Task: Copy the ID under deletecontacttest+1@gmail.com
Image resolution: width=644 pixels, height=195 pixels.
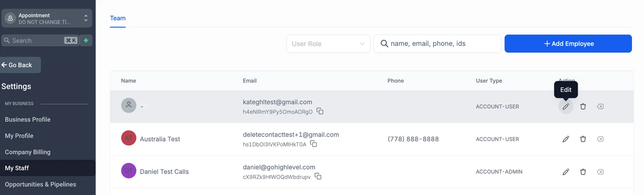Action: click(x=314, y=144)
